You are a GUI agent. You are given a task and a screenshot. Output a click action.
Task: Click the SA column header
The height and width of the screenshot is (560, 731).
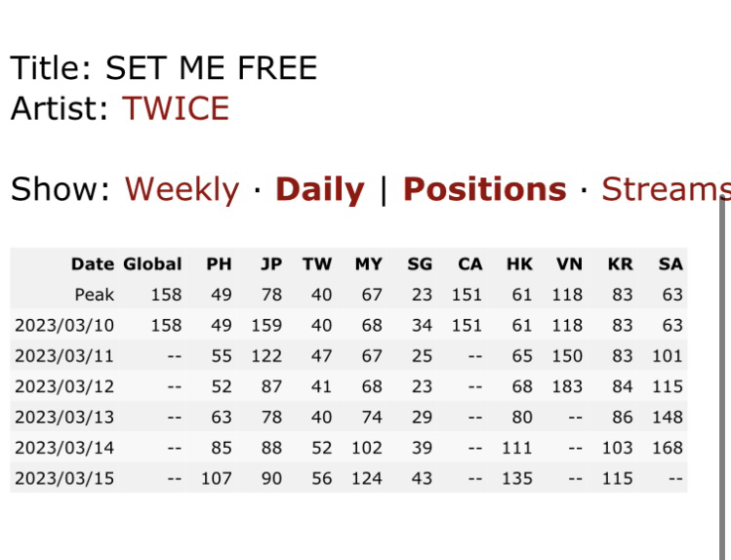[x=670, y=263]
